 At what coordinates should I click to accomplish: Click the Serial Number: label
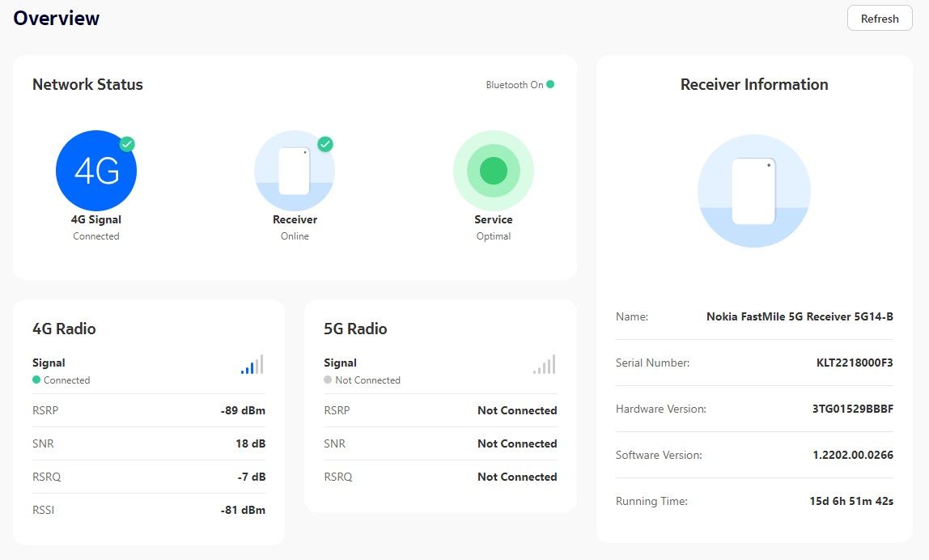click(x=652, y=363)
